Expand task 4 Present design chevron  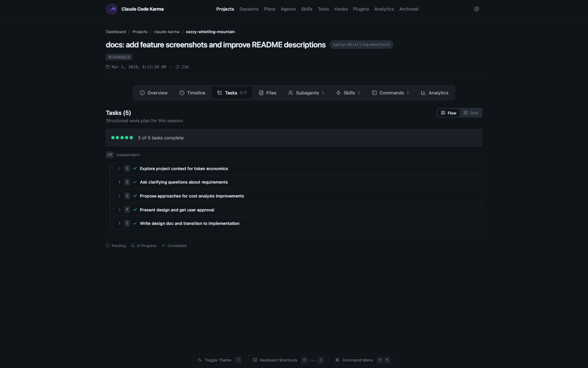pyautogui.click(x=119, y=210)
